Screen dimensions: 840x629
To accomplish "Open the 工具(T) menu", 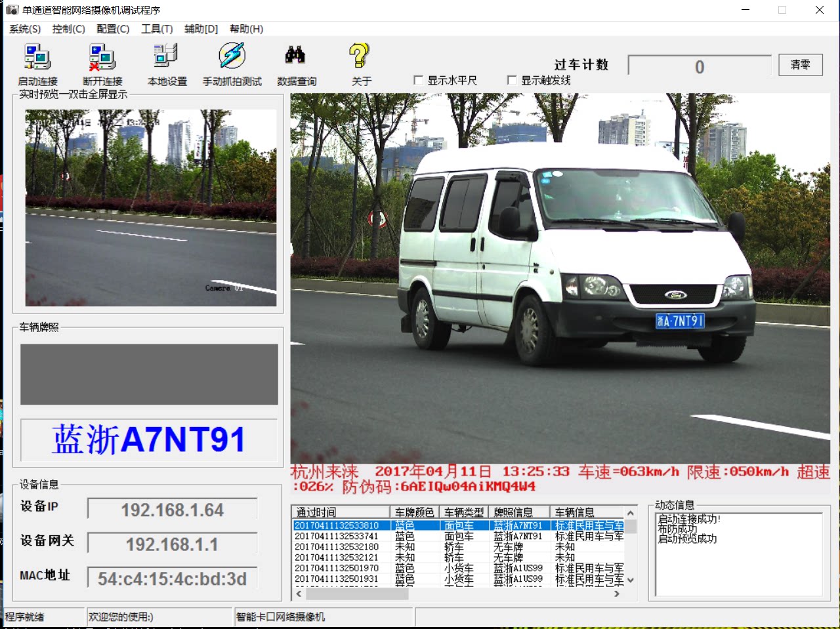I will [157, 29].
